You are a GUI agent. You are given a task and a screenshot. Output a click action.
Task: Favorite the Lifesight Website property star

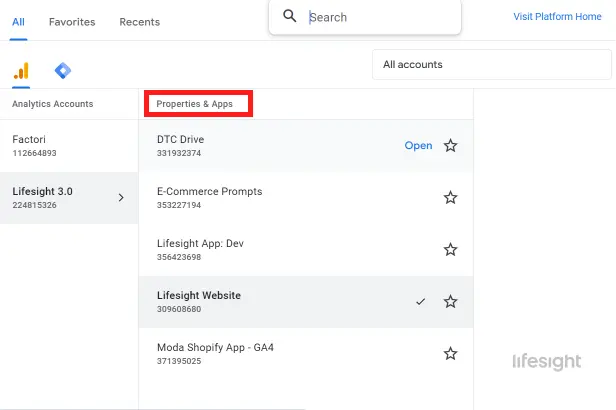pyautogui.click(x=450, y=302)
